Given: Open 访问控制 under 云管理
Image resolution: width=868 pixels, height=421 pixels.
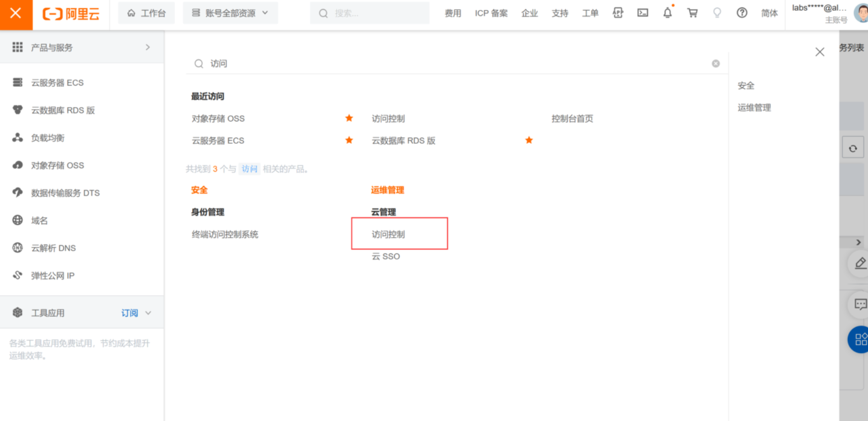Looking at the screenshot, I should [388, 234].
